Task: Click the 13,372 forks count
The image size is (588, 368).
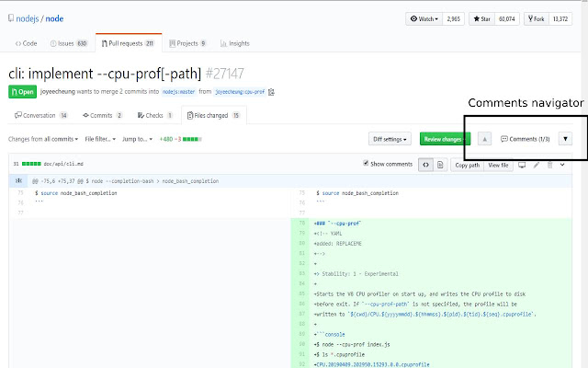Action: [560, 18]
